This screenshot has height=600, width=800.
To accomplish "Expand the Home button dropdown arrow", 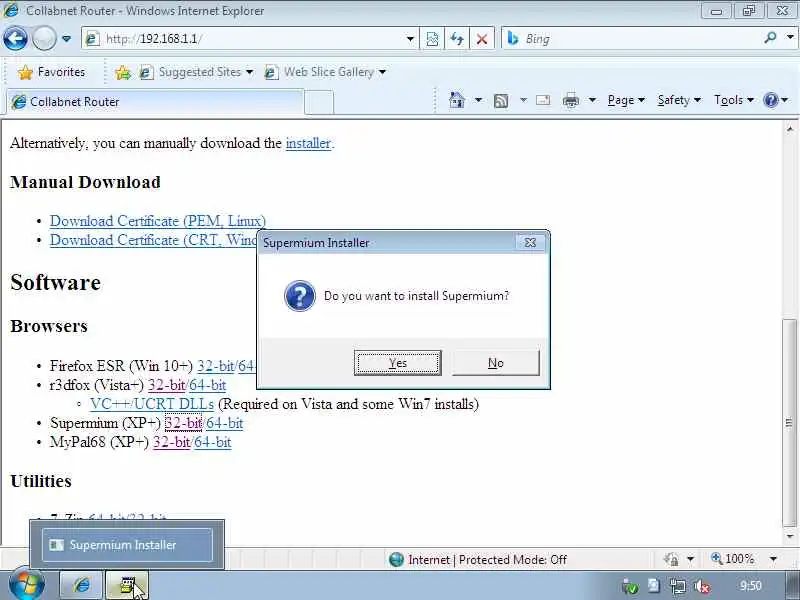I will click(x=478, y=100).
